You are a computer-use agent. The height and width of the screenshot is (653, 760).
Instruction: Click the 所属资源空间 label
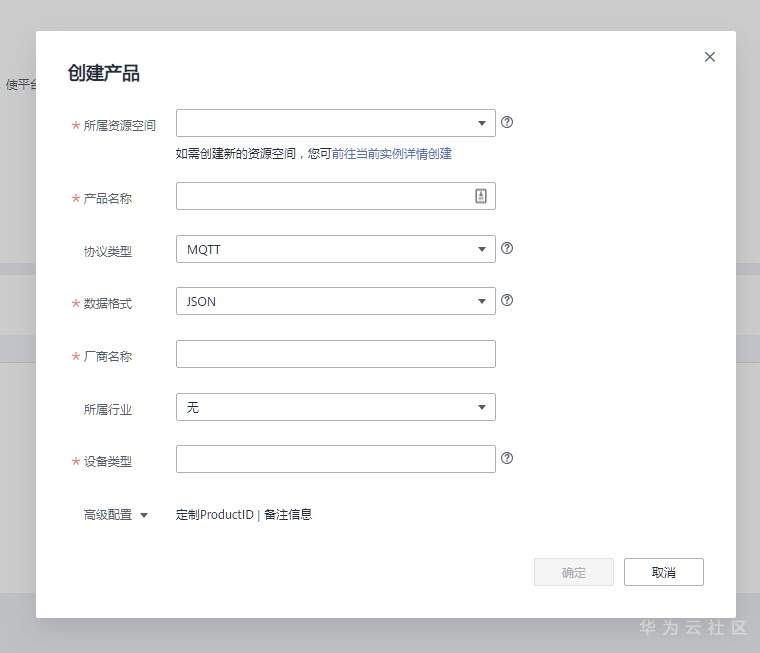point(120,126)
